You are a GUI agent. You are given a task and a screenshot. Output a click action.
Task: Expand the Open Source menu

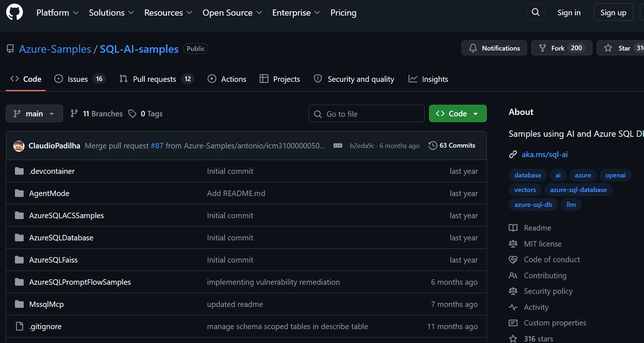(x=232, y=13)
